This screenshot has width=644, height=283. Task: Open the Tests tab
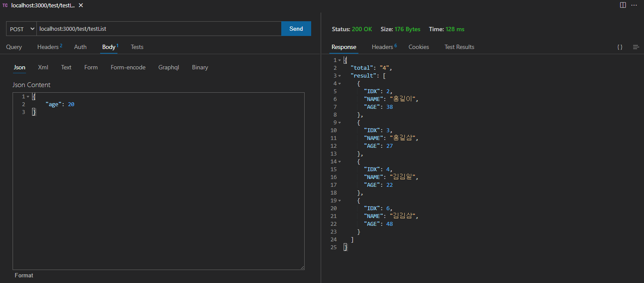[137, 47]
